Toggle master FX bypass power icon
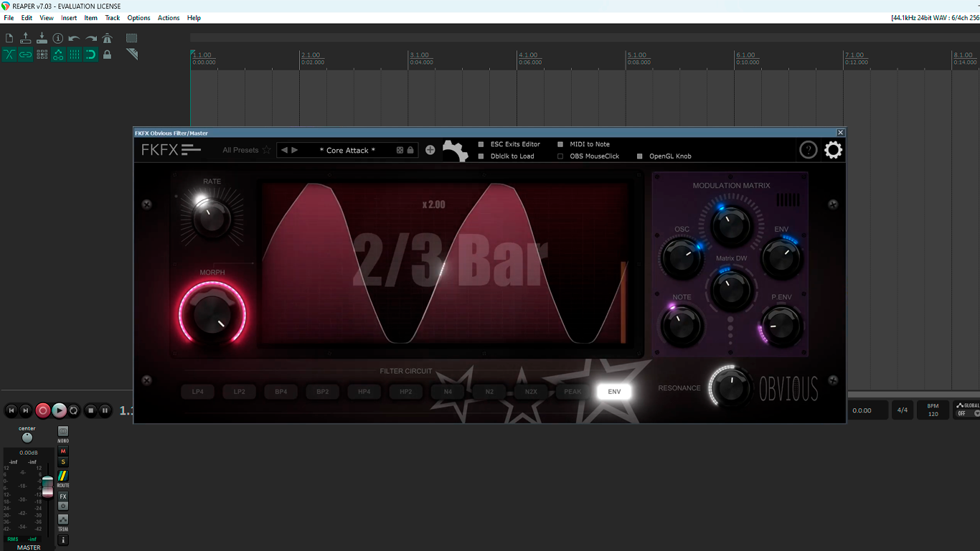 [x=63, y=506]
